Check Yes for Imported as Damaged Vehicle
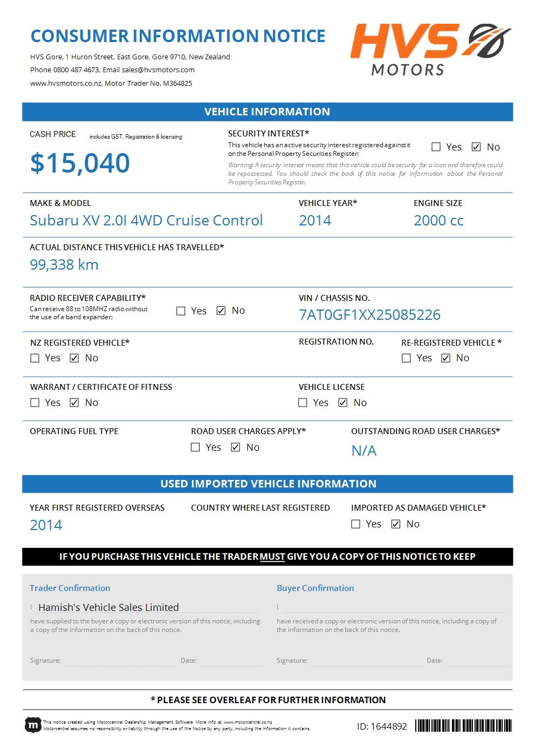Viewport: 535px width, 756px height. click(356, 524)
